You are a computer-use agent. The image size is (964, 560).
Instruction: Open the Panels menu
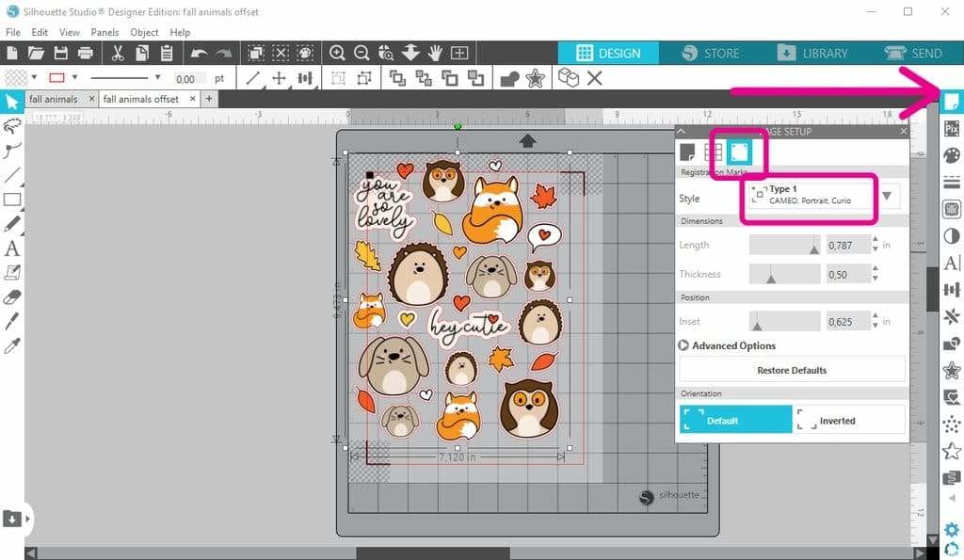104,32
